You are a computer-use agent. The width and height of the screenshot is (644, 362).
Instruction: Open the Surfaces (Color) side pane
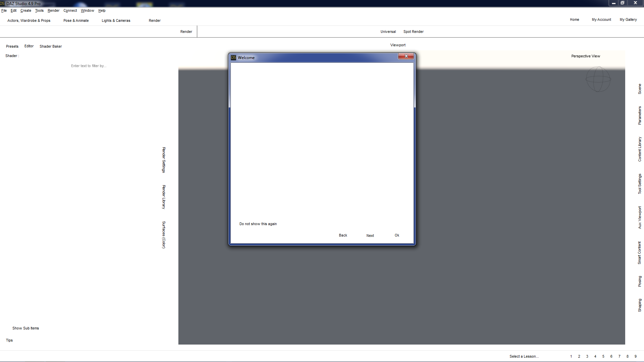[164, 235]
